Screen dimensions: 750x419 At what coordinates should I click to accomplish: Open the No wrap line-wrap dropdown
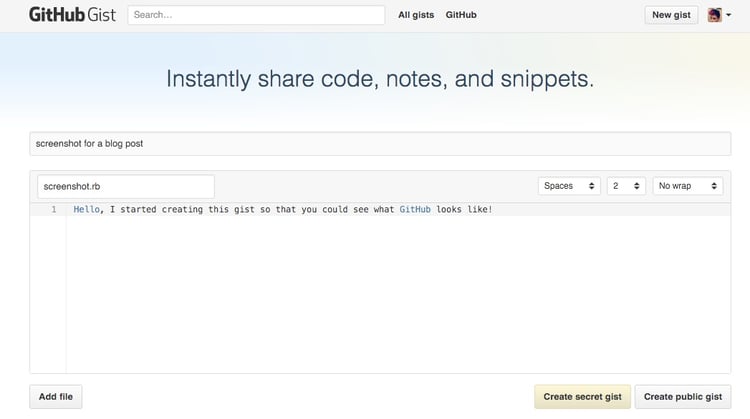(x=688, y=186)
